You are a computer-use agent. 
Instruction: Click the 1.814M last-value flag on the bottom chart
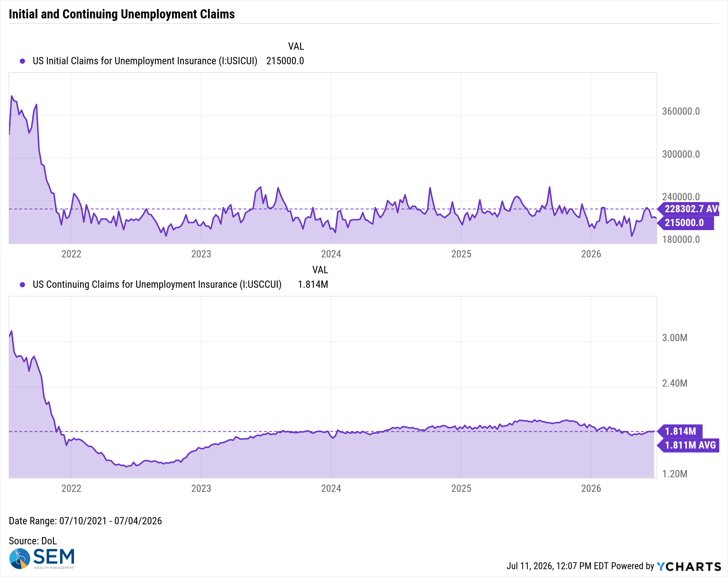point(680,431)
